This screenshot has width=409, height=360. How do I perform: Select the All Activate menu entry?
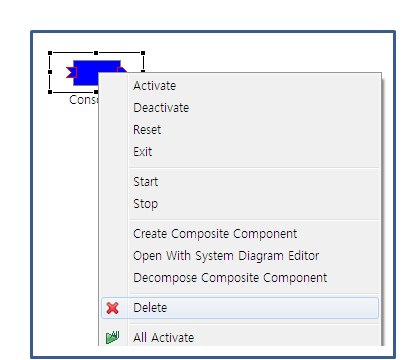240,337
